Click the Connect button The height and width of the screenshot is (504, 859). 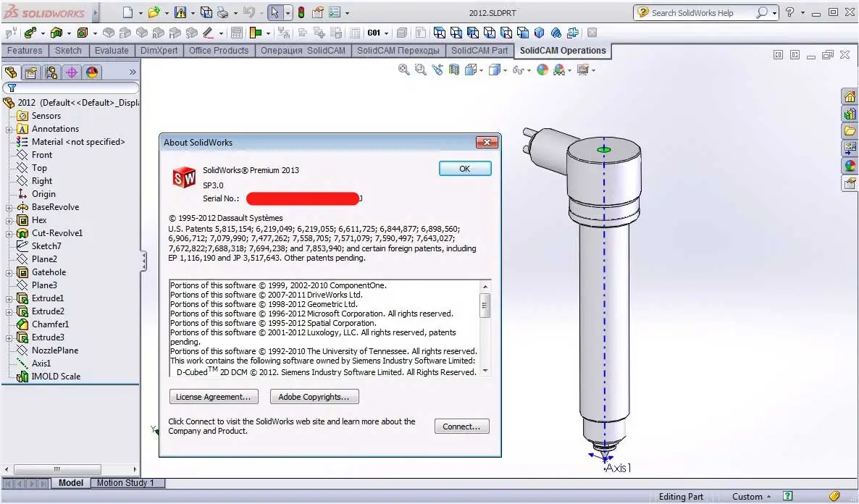[x=461, y=427]
